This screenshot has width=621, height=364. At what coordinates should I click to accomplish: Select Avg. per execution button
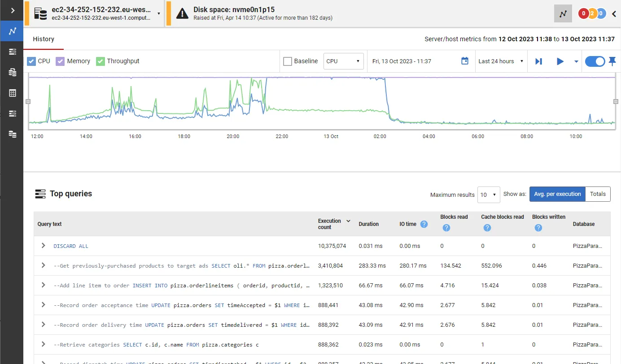pyautogui.click(x=557, y=194)
